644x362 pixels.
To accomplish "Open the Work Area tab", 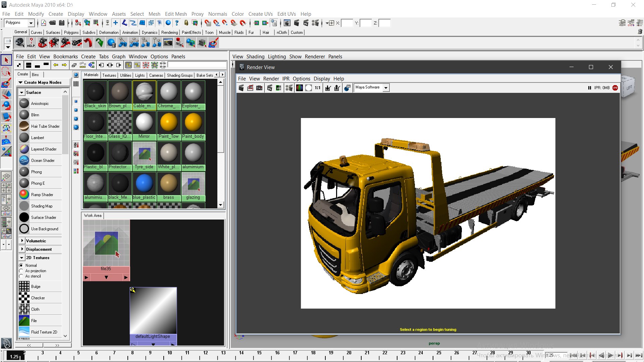I will point(93,216).
